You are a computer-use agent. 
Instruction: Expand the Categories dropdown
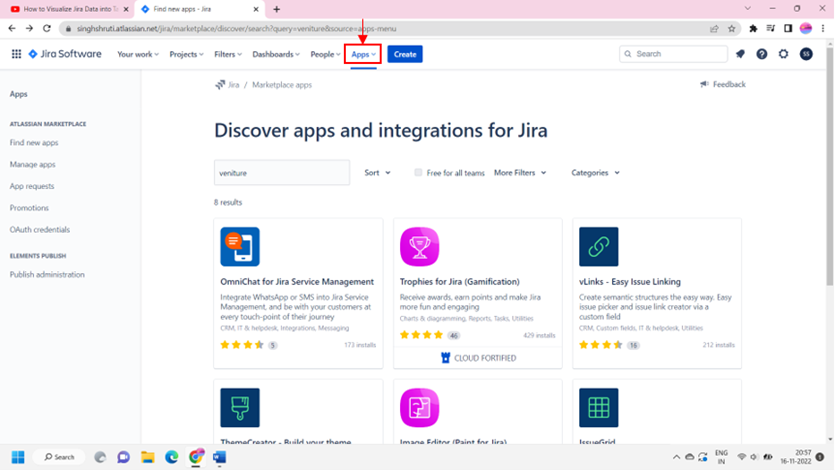595,172
